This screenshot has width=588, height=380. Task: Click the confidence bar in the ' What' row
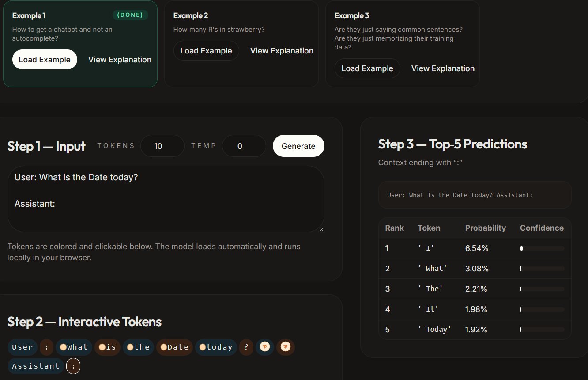(542, 269)
